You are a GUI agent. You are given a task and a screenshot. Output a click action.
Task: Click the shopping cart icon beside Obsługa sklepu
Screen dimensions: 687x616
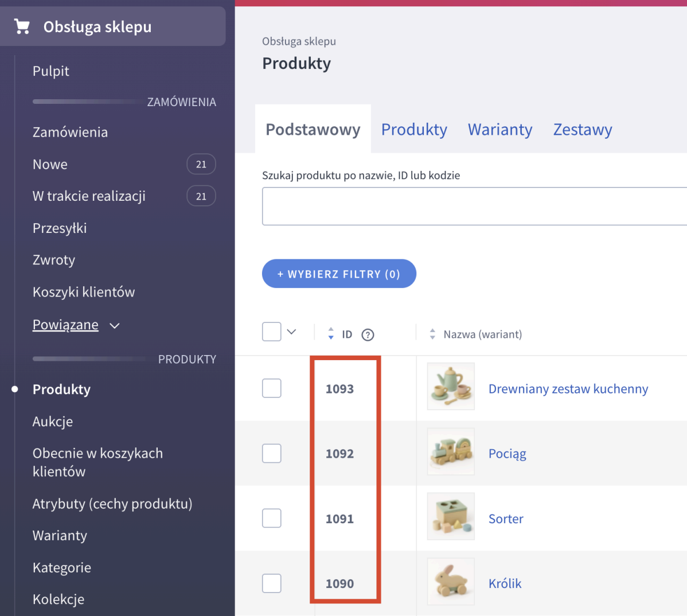click(22, 26)
